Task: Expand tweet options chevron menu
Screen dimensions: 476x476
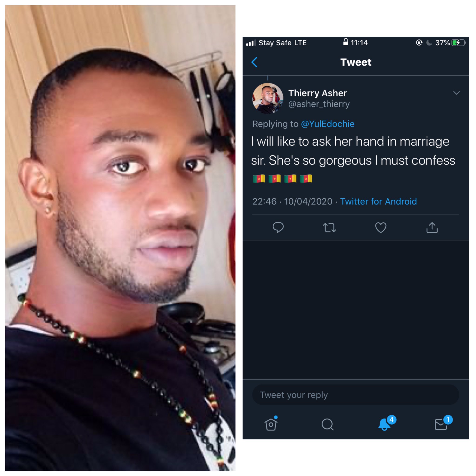Action: [456, 93]
